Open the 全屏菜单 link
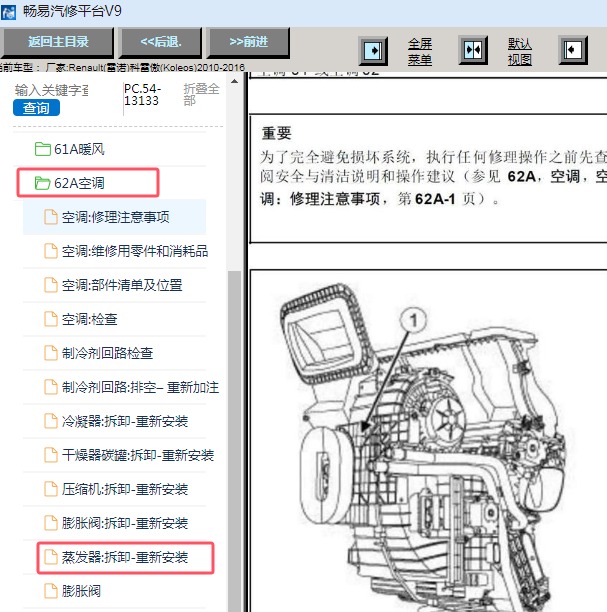This screenshot has height=612, width=607. 420,52
